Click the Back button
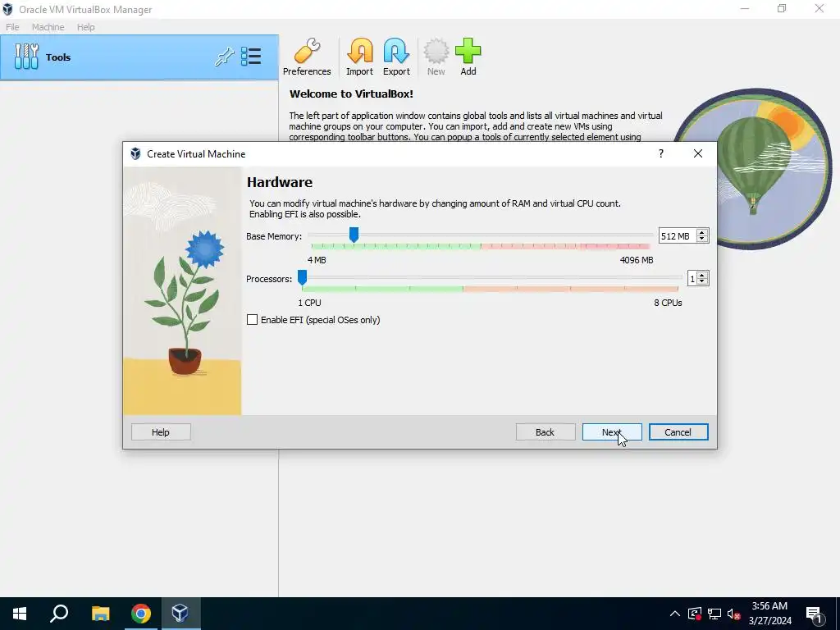The image size is (840, 630). tap(546, 432)
